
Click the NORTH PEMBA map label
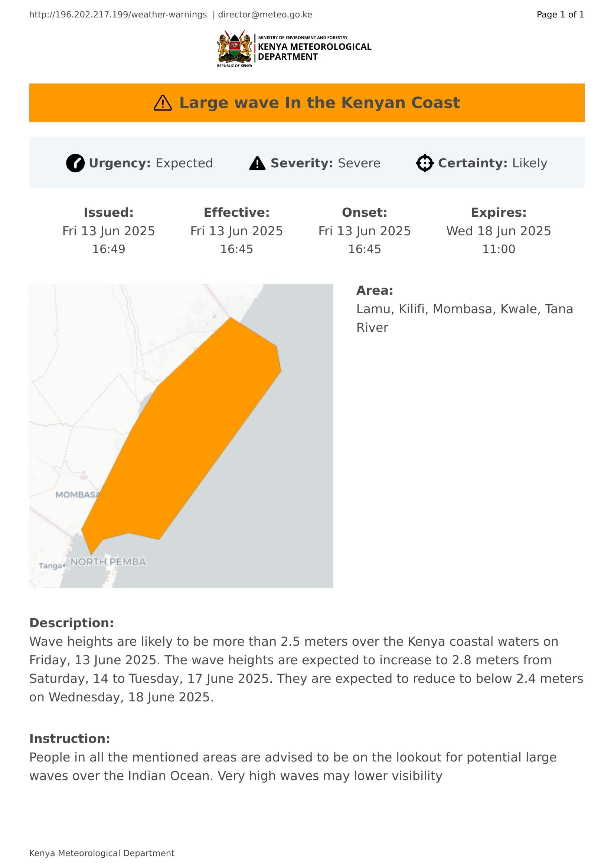tap(108, 562)
